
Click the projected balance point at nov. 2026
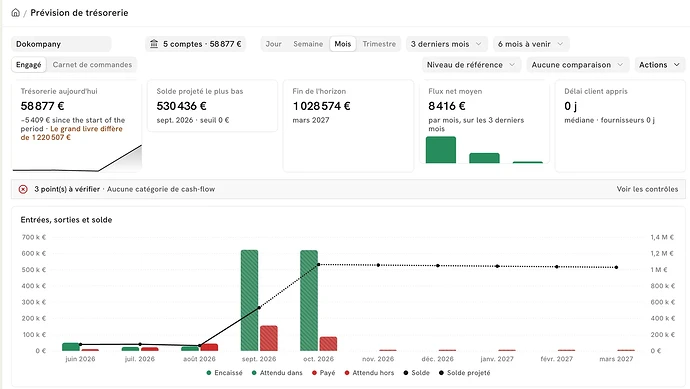point(378,265)
